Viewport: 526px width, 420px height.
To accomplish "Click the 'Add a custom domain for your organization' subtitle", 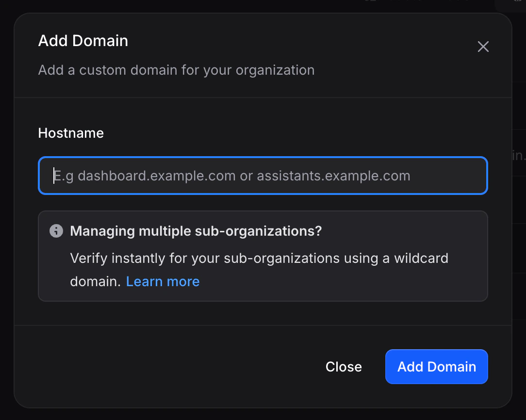I will tap(177, 70).
